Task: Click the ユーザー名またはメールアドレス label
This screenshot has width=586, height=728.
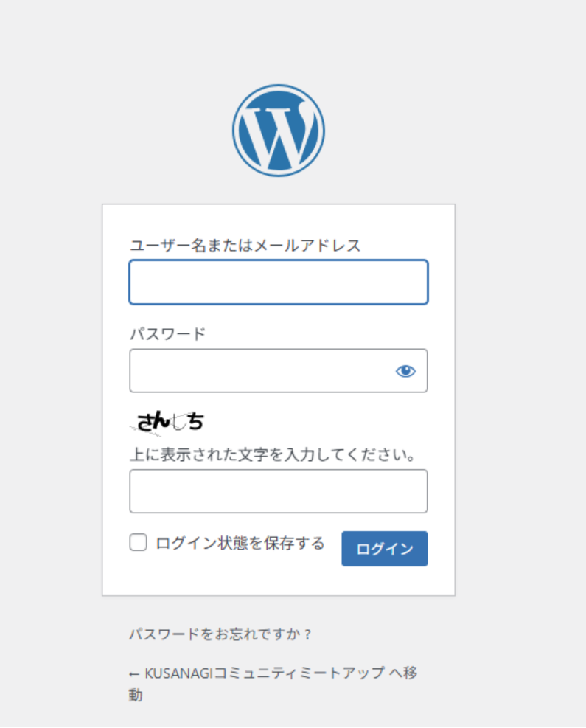Action: (245, 246)
